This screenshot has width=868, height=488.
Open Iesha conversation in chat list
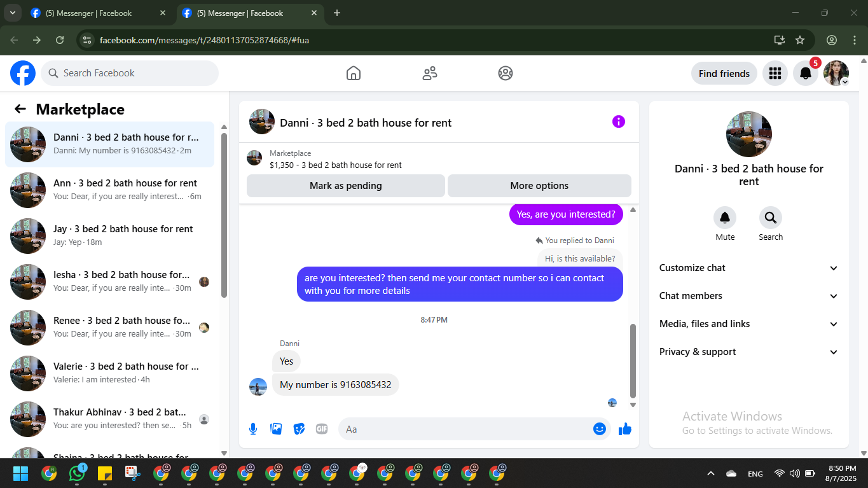[109, 282]
